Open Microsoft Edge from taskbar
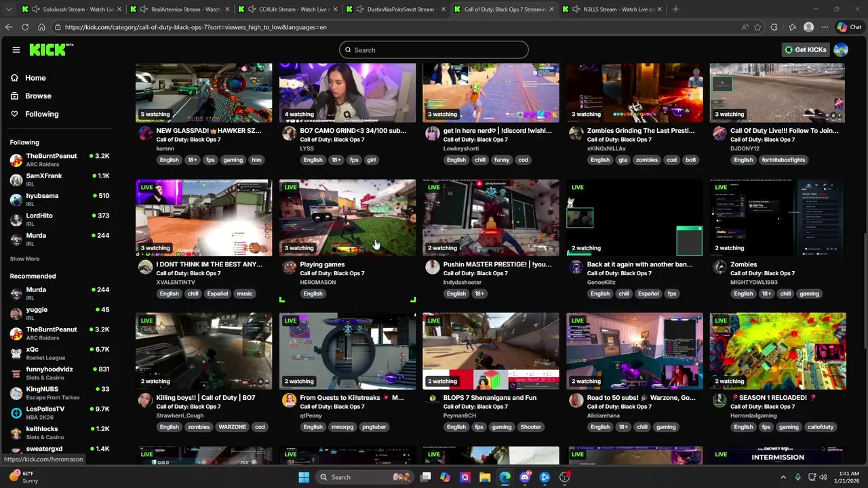The height and width of the screenshot is (488, 868). coord(505,477)
